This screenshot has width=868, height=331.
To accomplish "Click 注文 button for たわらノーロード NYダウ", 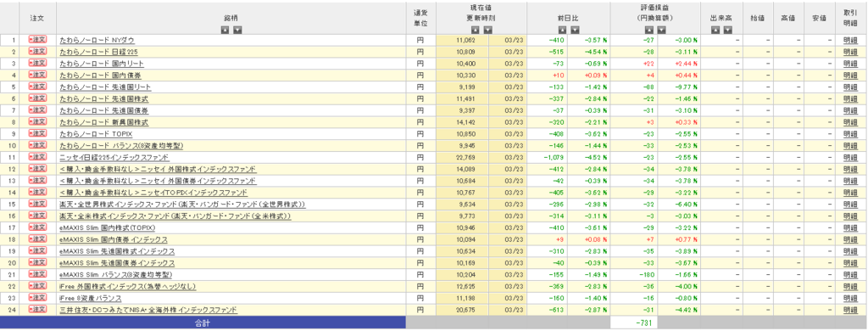I will coord(37,40).
